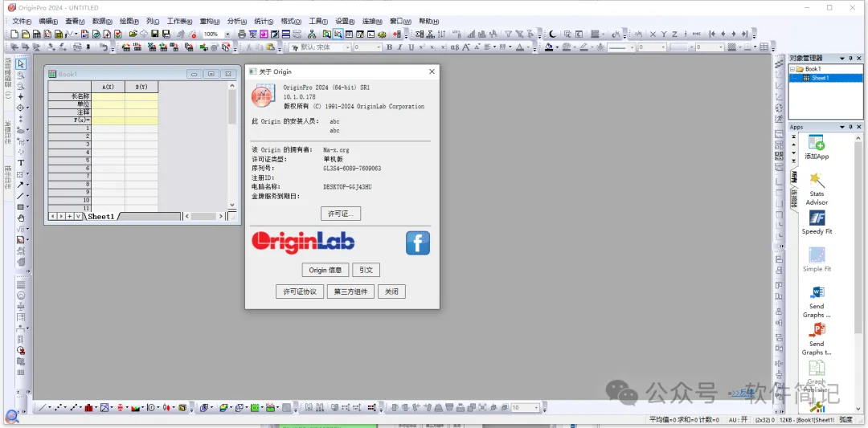The width and height of the screenshot is (868, 428).
Task: Click the filter funnel icon in toolbar
Action: coord(508,34)
